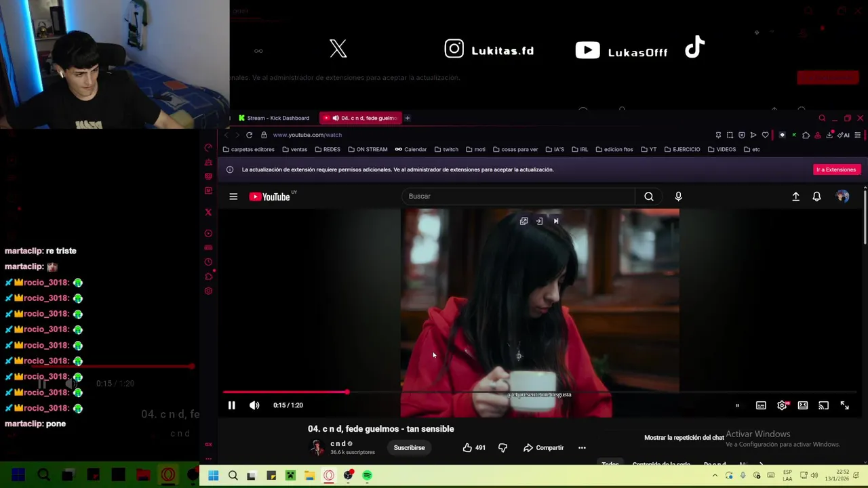Click the YouTube search magnifier button
Viewport: 868px width, 488px height.
pos(649,197)
